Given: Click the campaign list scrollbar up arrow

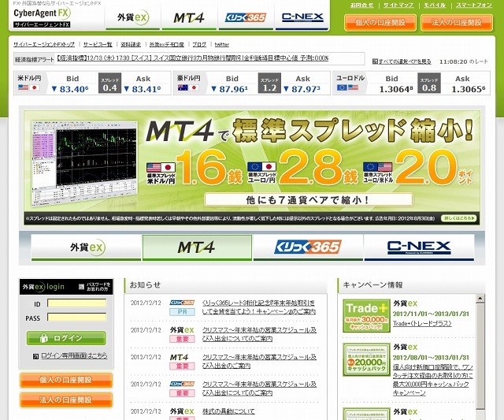Looking at the screenshot, I should [x=480, y=298].
